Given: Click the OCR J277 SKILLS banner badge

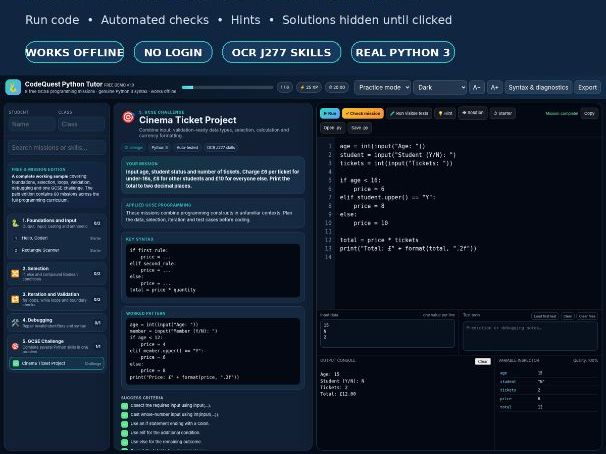Looking at the screenshot, I should (281, 52).
